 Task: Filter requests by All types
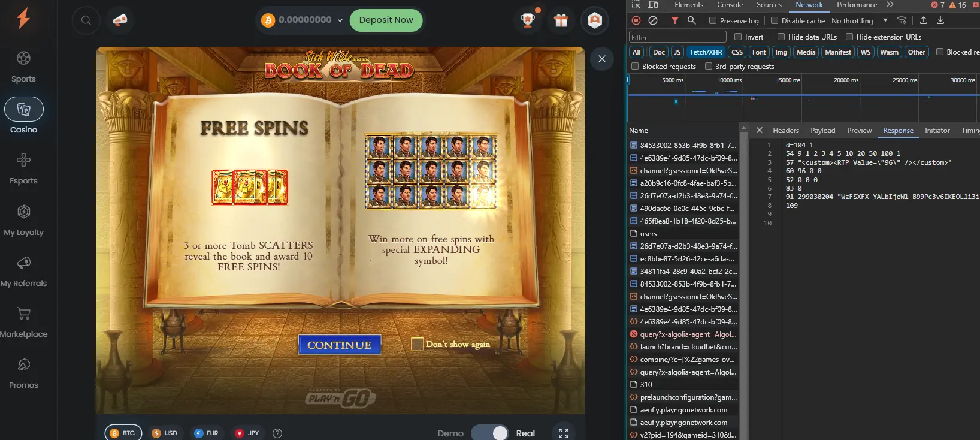tap(637, 52)
